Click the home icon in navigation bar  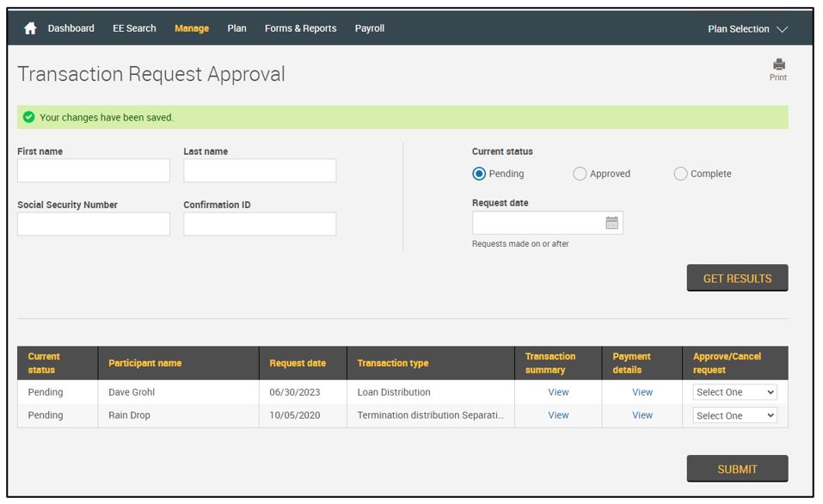coord(30,28)
